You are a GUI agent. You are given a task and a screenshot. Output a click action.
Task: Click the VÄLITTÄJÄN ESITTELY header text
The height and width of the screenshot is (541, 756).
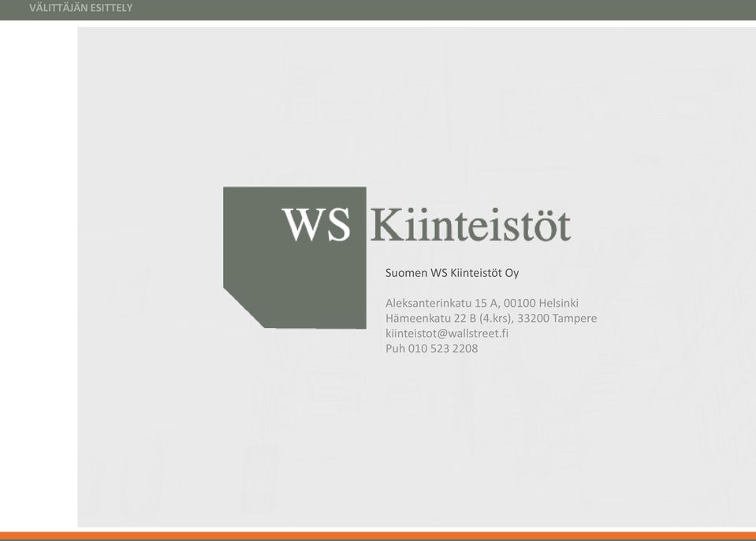click(80, 8)
